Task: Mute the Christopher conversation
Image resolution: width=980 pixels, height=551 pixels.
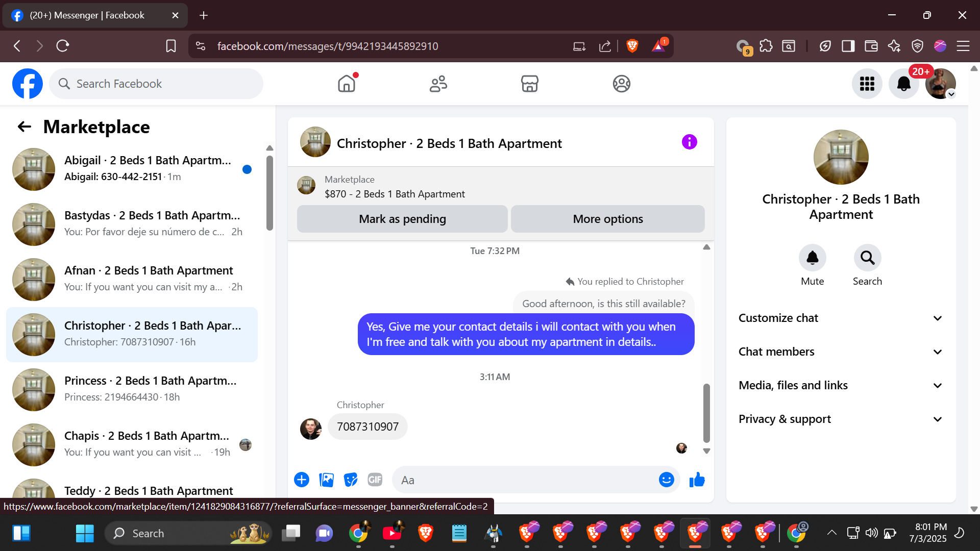Action: pyautogui.click(x=812, y=258)
